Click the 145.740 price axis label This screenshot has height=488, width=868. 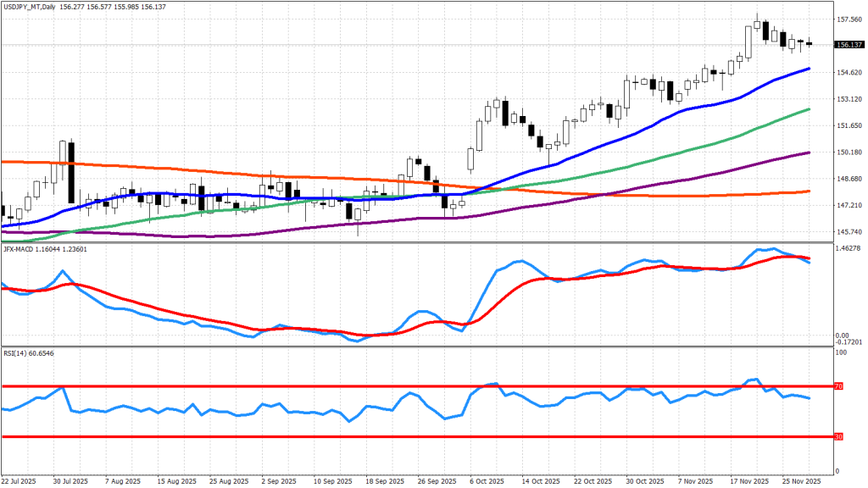[849, 232]
